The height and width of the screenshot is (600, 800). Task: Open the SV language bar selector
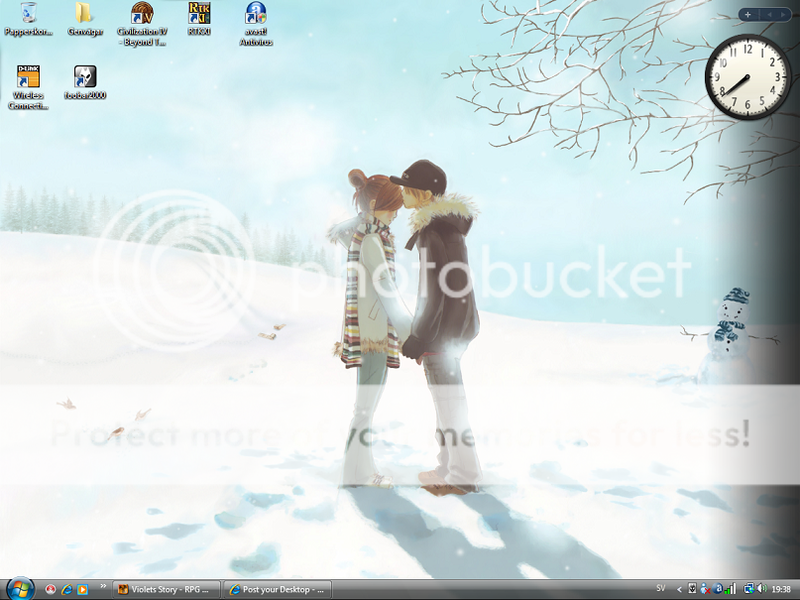660,589
